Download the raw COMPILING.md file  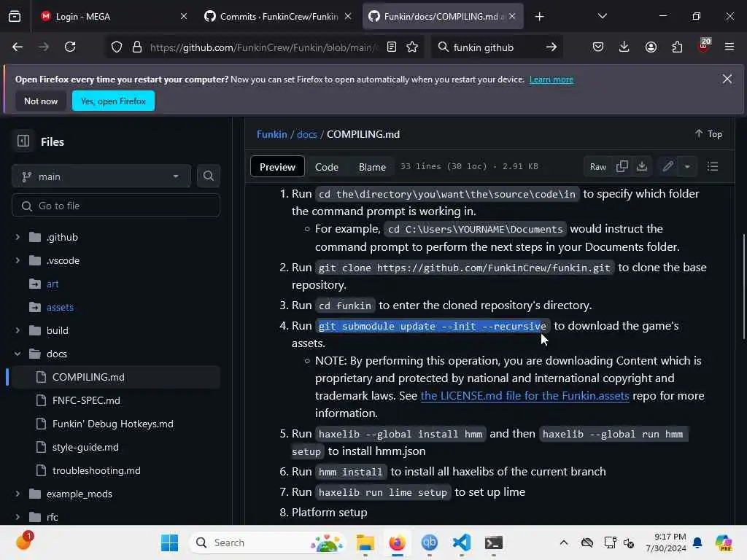tap(642, 166)
